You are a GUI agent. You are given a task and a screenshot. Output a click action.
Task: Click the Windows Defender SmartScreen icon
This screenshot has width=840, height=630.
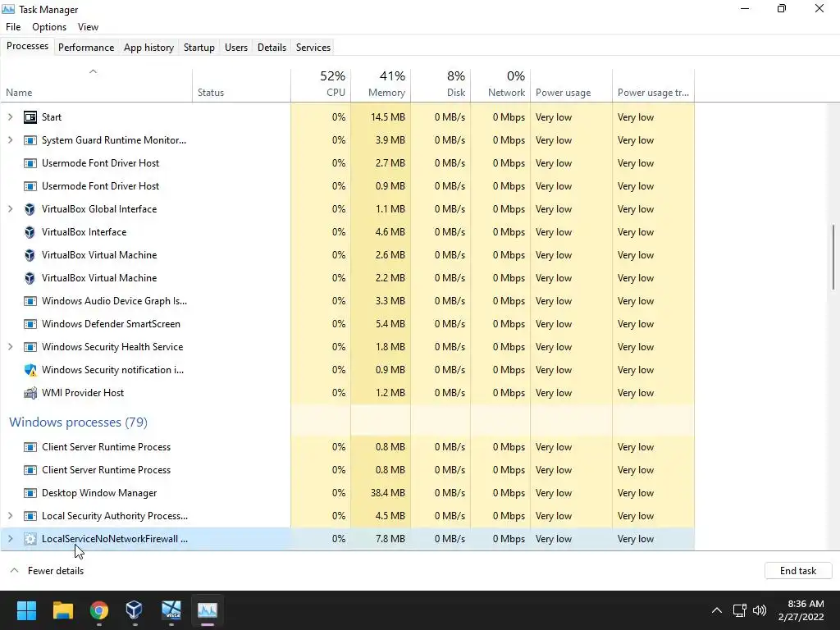[x=30, y=323]
